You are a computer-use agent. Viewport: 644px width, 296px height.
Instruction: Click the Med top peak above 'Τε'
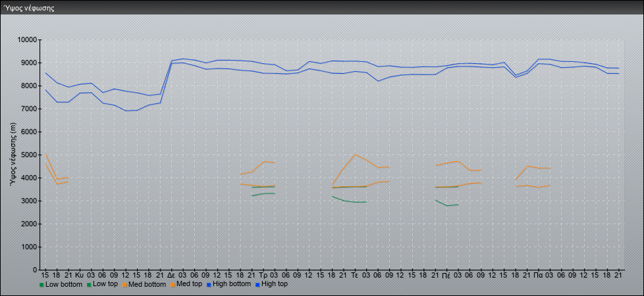[x=355, y=155]
